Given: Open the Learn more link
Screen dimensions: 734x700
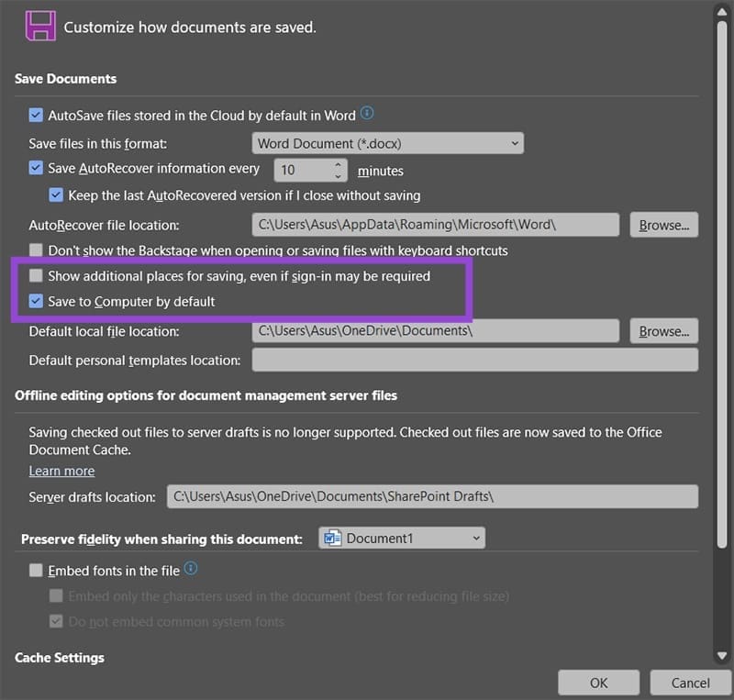Looking at the screenshot, I should coord(61,471).
